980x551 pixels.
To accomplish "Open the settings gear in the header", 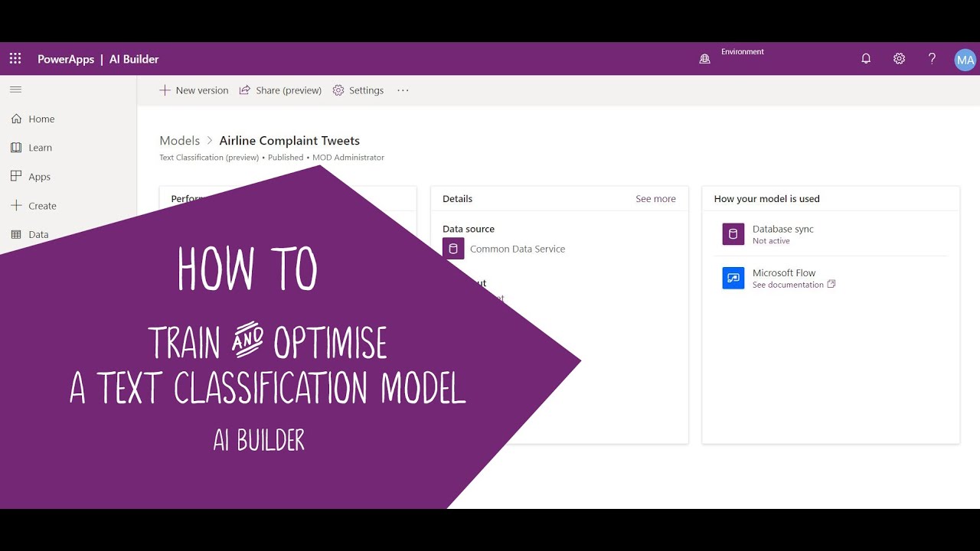I will 899,59.
